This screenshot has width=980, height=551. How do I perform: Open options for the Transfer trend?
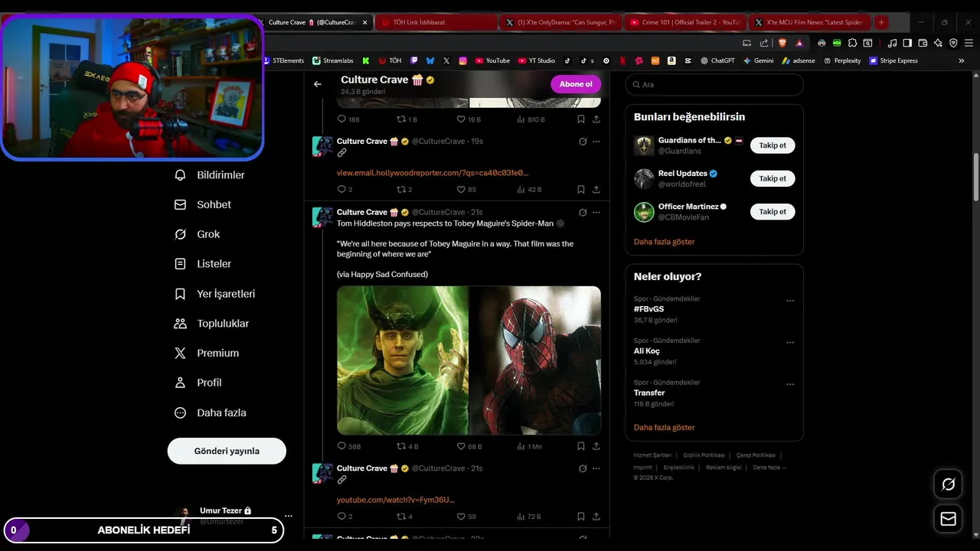(790, 384)
